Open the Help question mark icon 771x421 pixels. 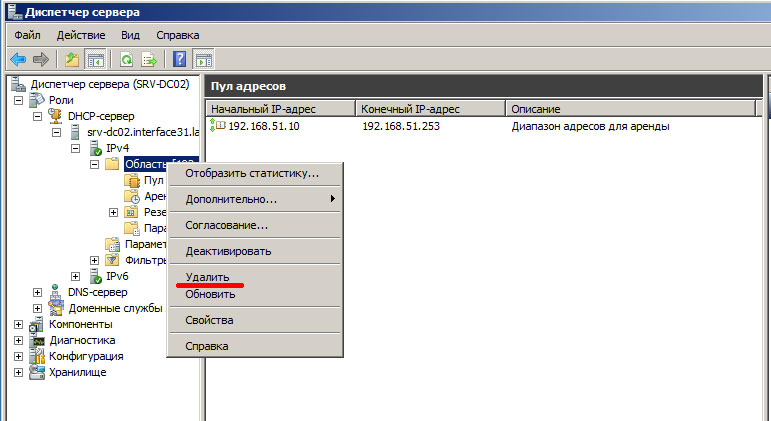coord(179,60)
